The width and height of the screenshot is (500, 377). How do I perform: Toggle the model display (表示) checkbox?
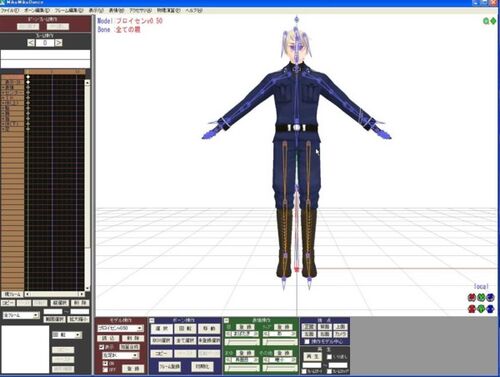tap(101, 347)
